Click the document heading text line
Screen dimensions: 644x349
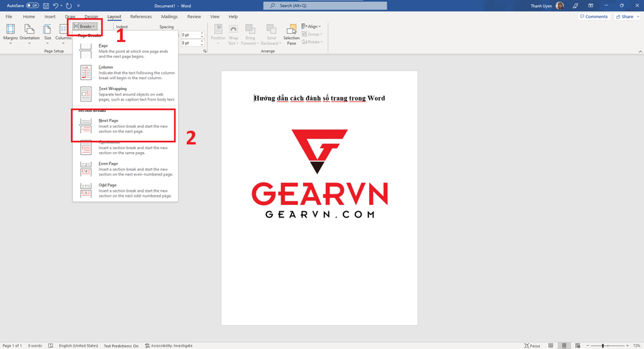click(319, 98)
